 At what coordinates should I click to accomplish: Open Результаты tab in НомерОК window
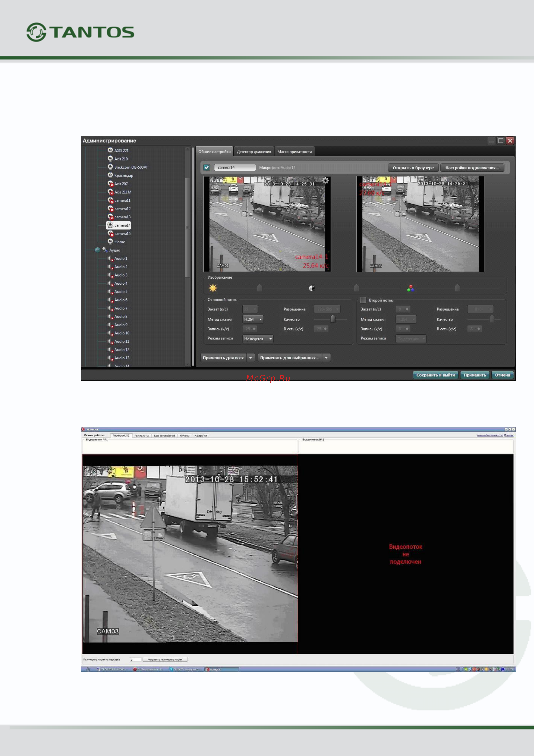(142, 435)
